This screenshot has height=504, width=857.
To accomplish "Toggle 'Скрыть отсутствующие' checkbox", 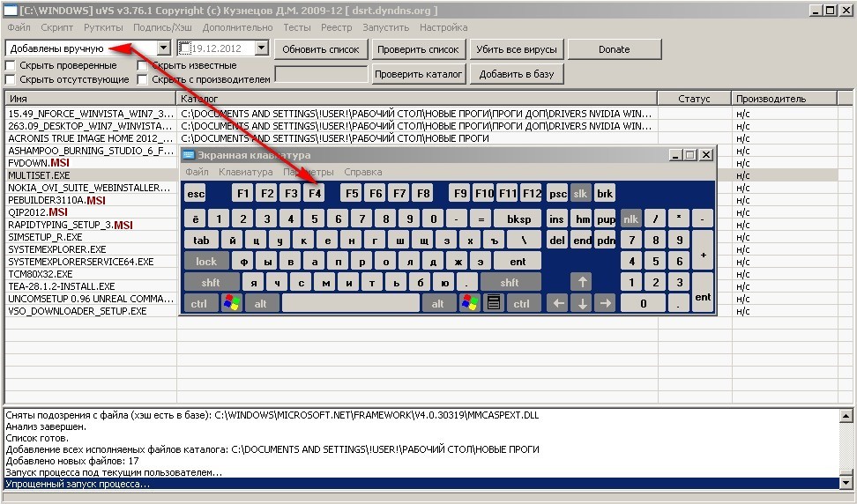I will pos(10,79).
